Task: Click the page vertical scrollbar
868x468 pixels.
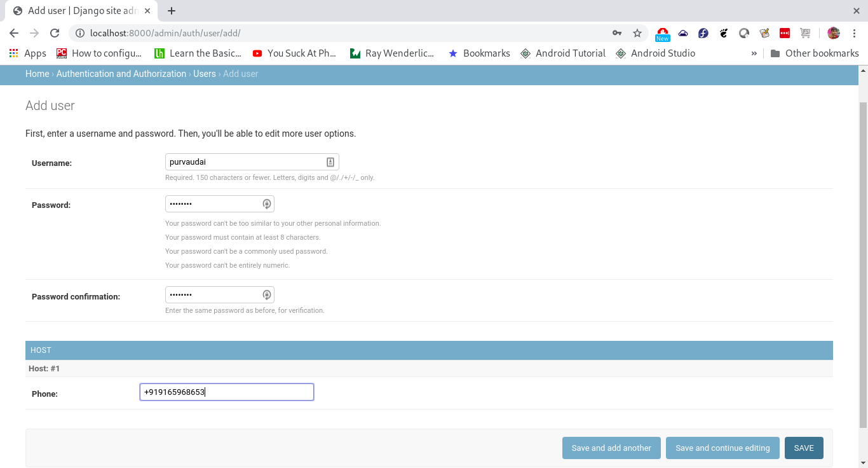Action: [x=862, y=264]
